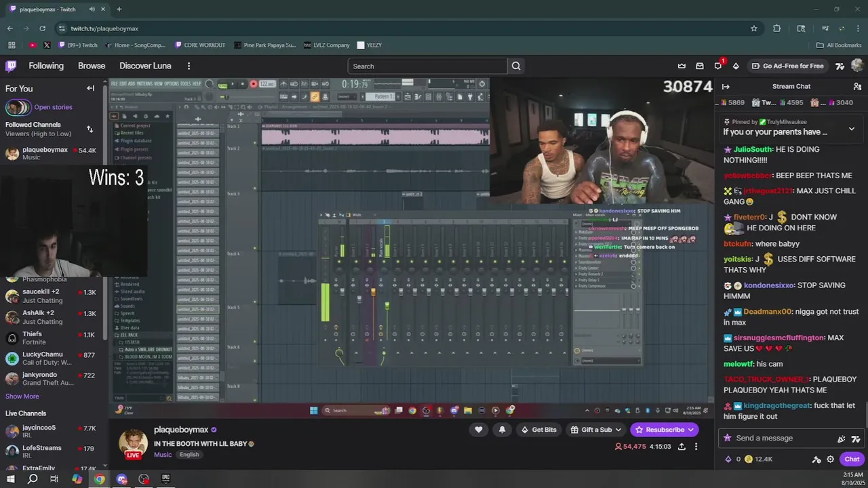
Task: Open the CORE WORKOUT bookmark
Action: pos(200,45)
